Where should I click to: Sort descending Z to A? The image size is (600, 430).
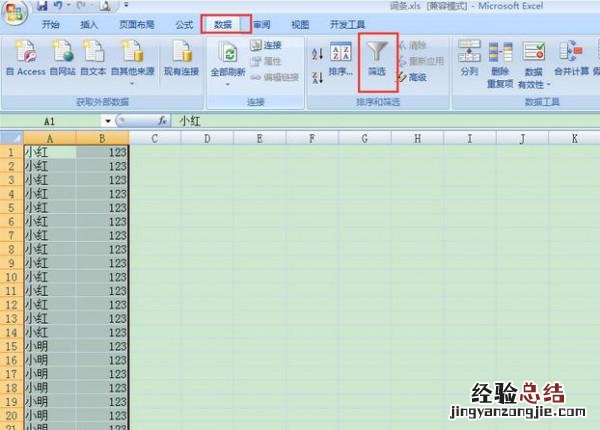coord(317,77)
